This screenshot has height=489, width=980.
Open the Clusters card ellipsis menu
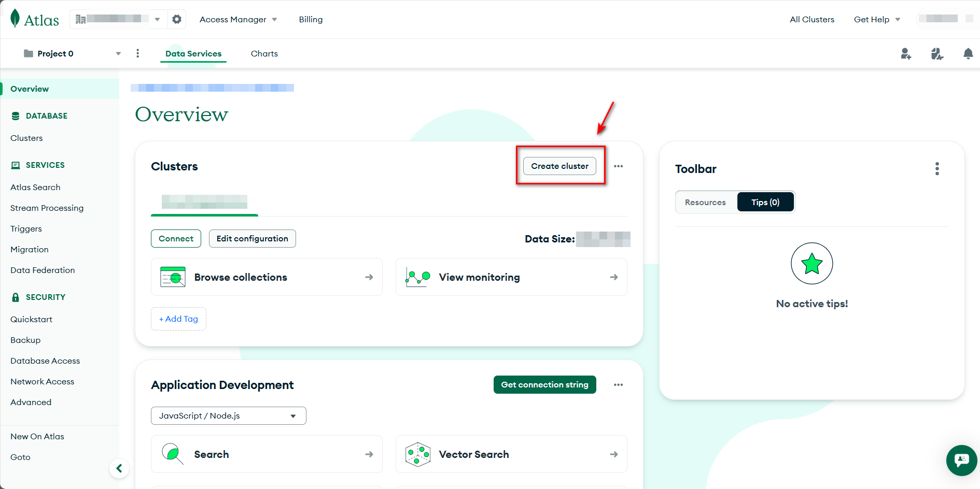(x=618, y=166)
